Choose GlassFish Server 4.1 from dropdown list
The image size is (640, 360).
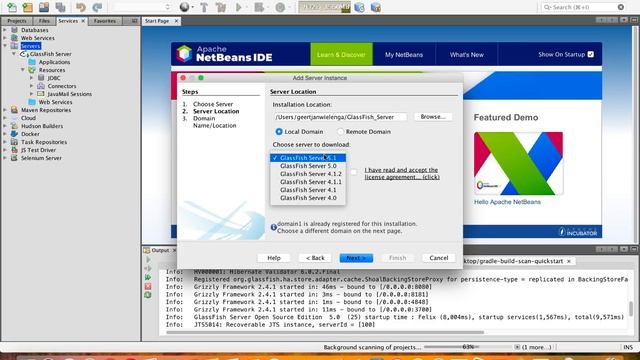tap(308, 190)
